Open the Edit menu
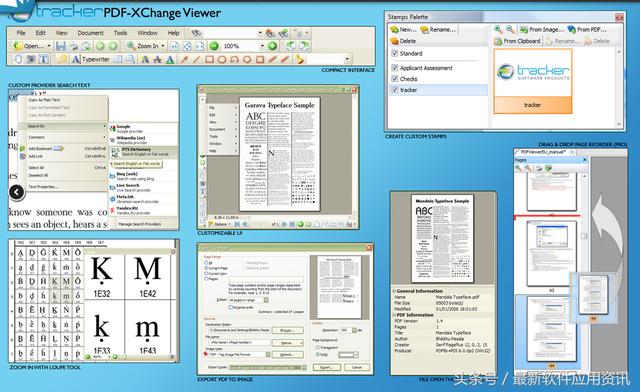The width and height of the screenshot is (640, 392). (40, 33)
